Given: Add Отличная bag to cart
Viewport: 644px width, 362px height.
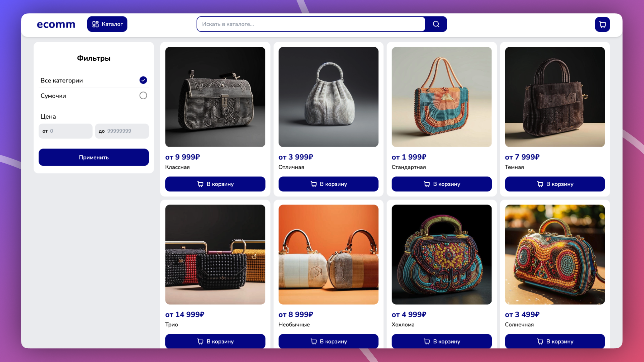Looking at the screenshot, I should 328,184.
